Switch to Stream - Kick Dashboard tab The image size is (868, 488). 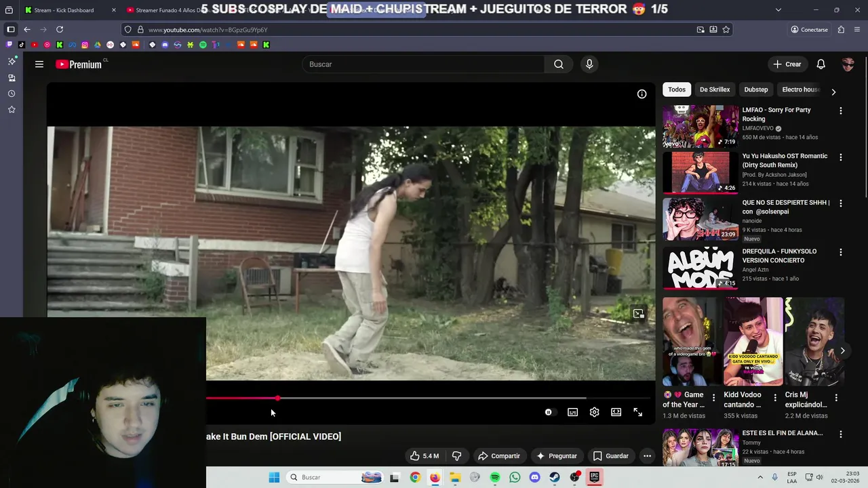[69, 10]
